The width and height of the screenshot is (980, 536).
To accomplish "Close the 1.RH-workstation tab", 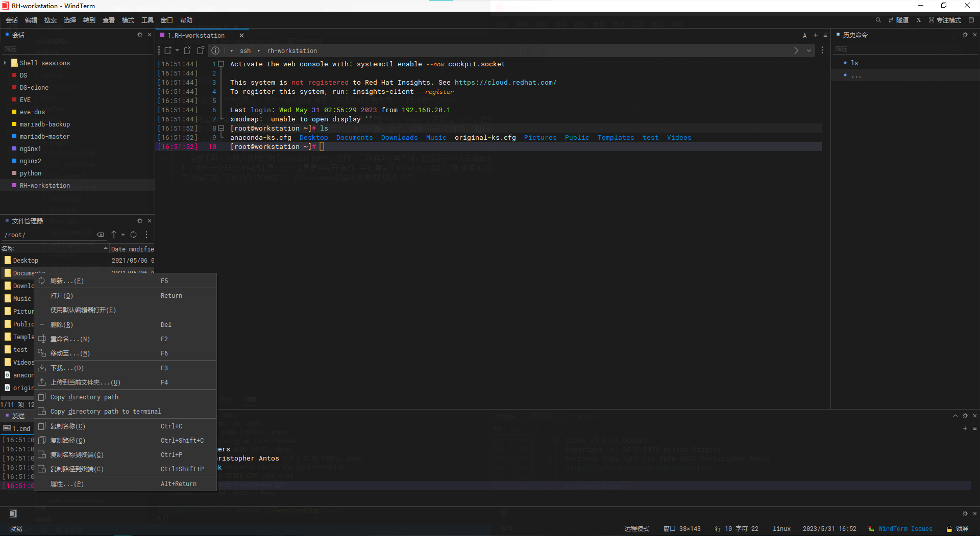I will (x=242, y=35).
